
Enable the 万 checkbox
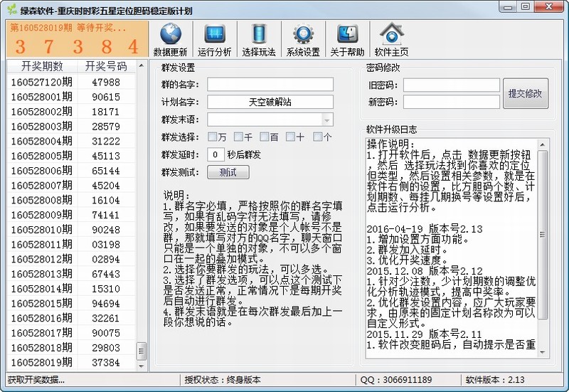click(213, 137)
